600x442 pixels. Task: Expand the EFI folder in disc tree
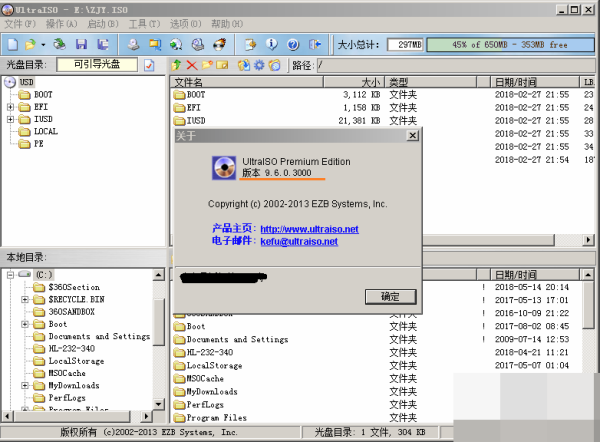point(11,107)
